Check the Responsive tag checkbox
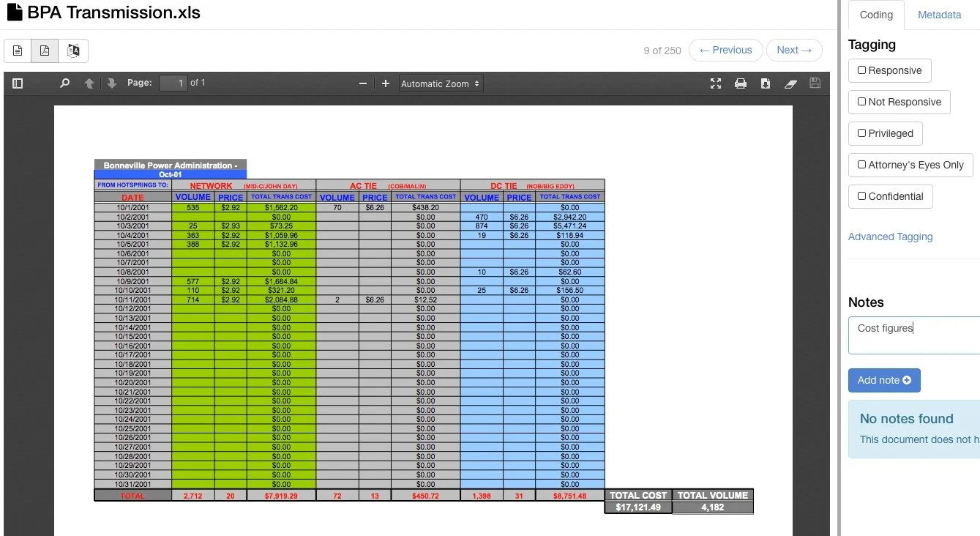Image resolution: width=980 pixels, height=536 pixels. pos(861,70)
